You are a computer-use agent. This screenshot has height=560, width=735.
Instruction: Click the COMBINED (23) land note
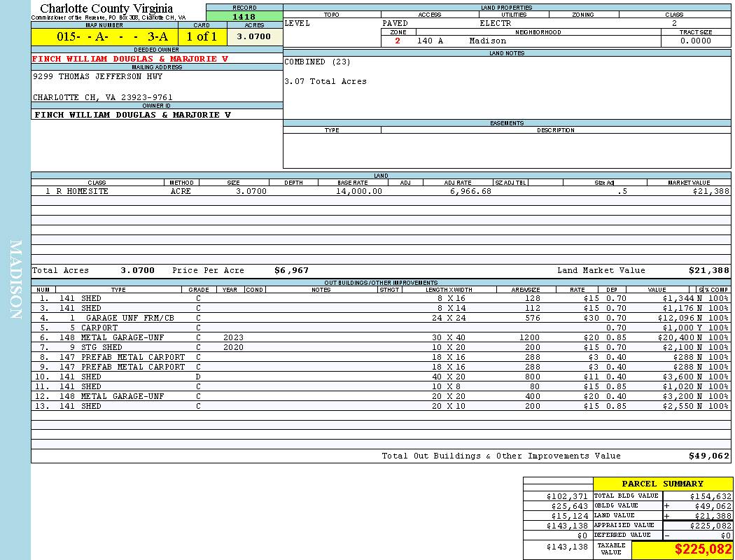point(317,62)
